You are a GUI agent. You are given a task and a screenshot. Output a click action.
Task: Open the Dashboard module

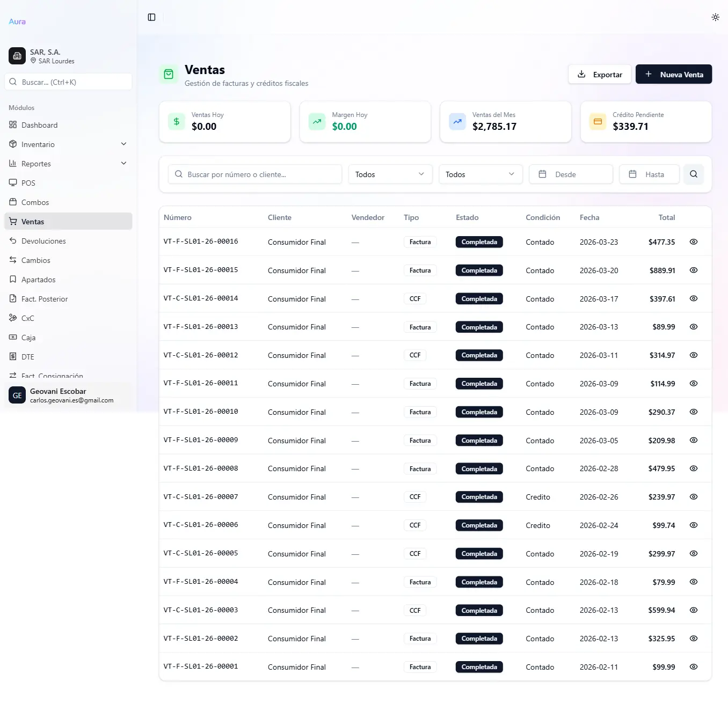point(39,125)
